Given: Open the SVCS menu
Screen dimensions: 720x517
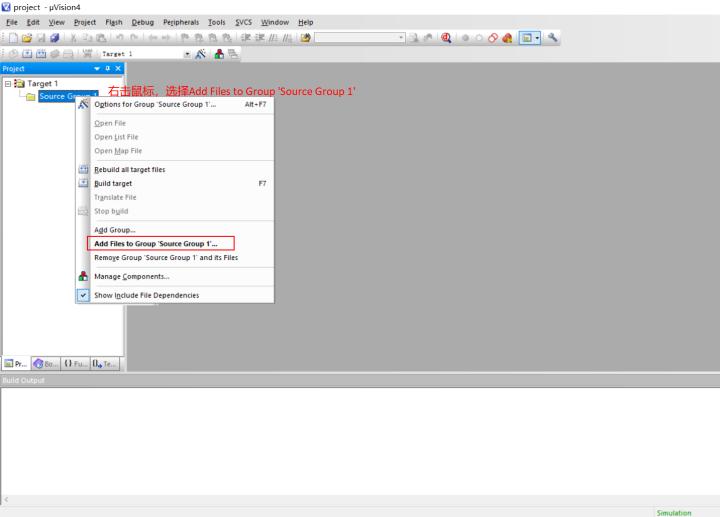Looking at the screenshot, I should [243, 22].
